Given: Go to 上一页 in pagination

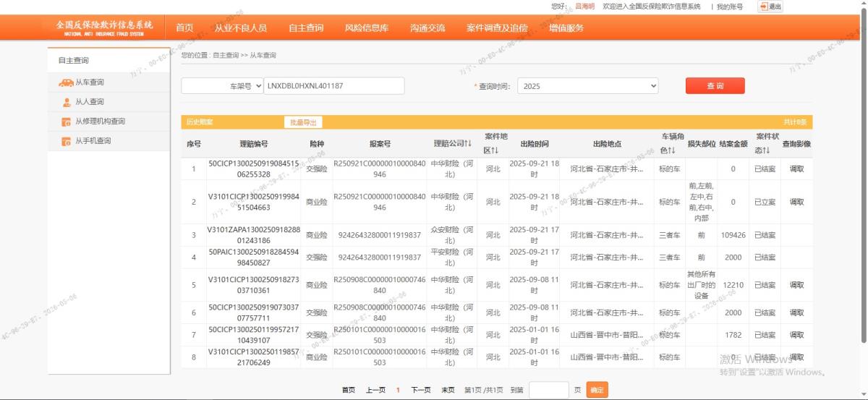Looking at the screenshot, I should point(375,390).
